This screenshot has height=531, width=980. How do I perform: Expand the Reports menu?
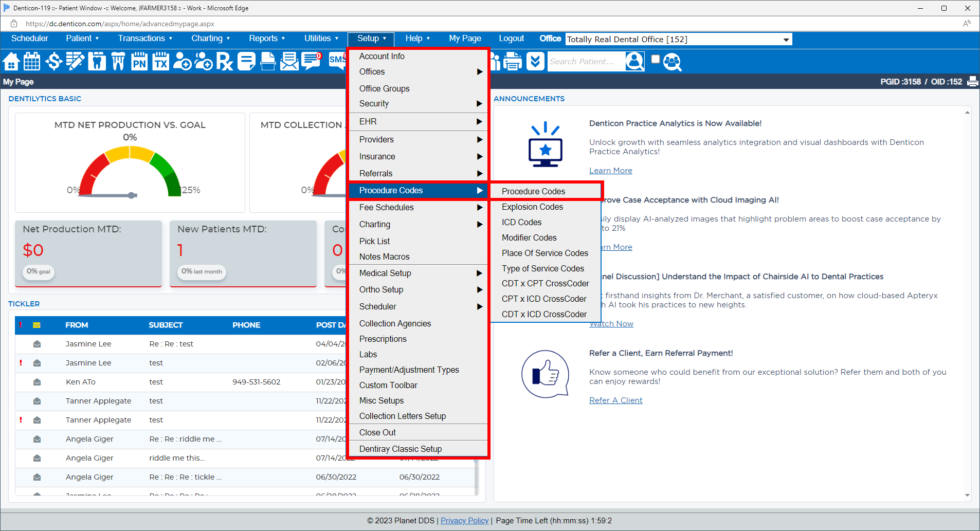[267, 39]
